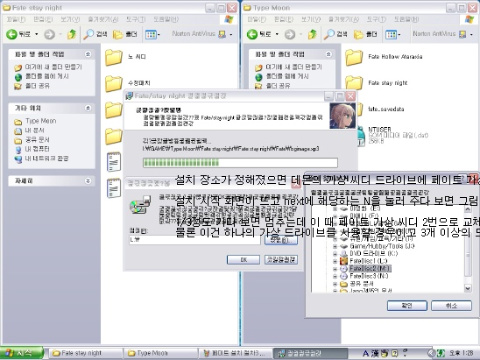Switch to 페이트 설치 절차 taskbar button
Screen dimensions: 480x360
pyautogui.click(x=235, y=353)
